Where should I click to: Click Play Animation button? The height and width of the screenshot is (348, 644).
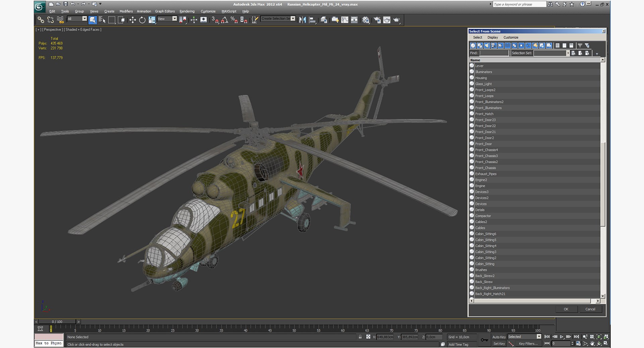(562, 337)
